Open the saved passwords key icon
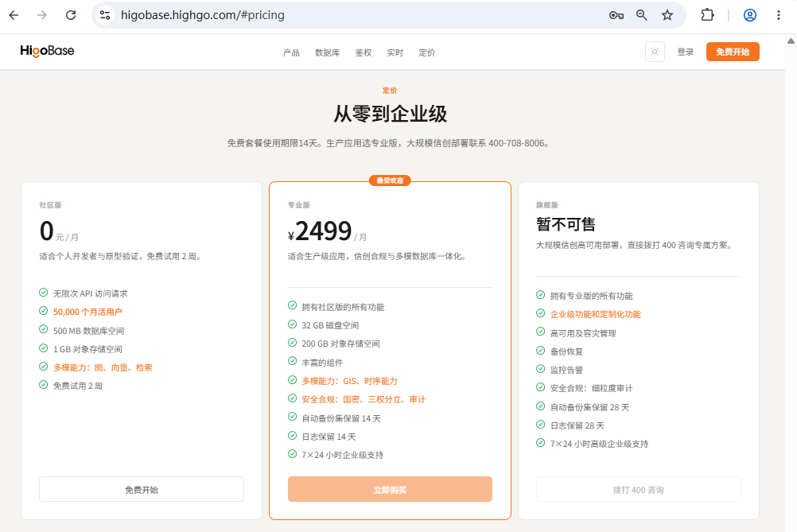The image size is (797, 532). [616, 15]
